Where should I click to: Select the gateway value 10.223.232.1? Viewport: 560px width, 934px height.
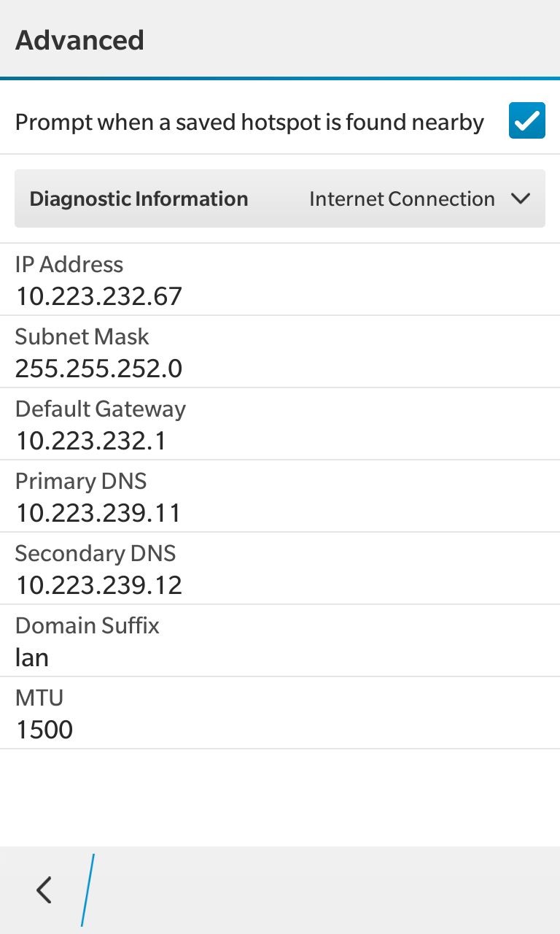[91, 441]
